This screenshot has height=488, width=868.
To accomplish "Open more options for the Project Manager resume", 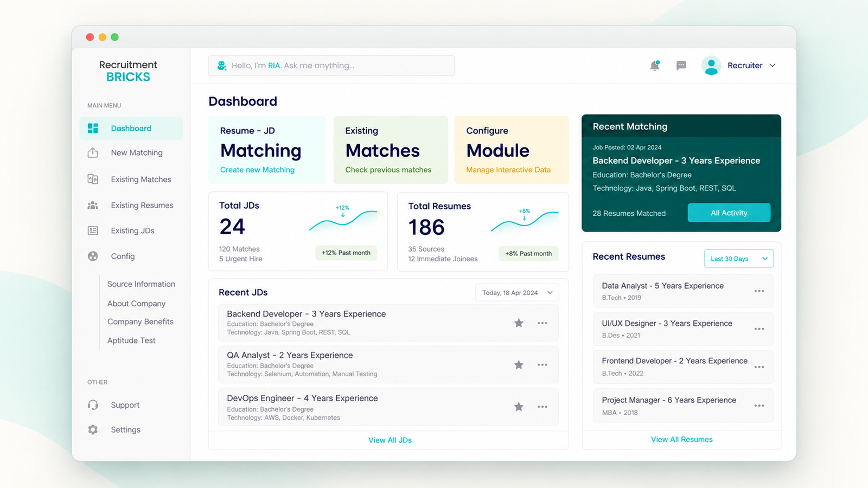I will pos(759,406).
